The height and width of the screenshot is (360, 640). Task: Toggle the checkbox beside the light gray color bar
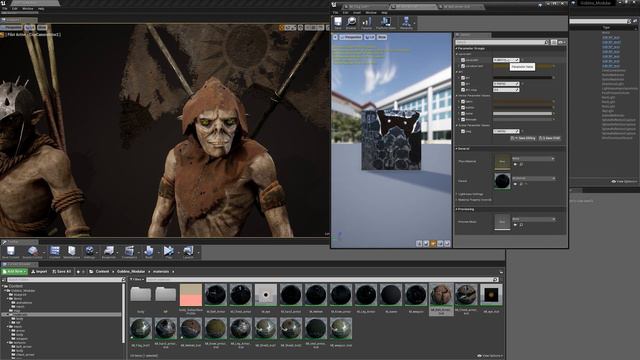click(463, 113)
